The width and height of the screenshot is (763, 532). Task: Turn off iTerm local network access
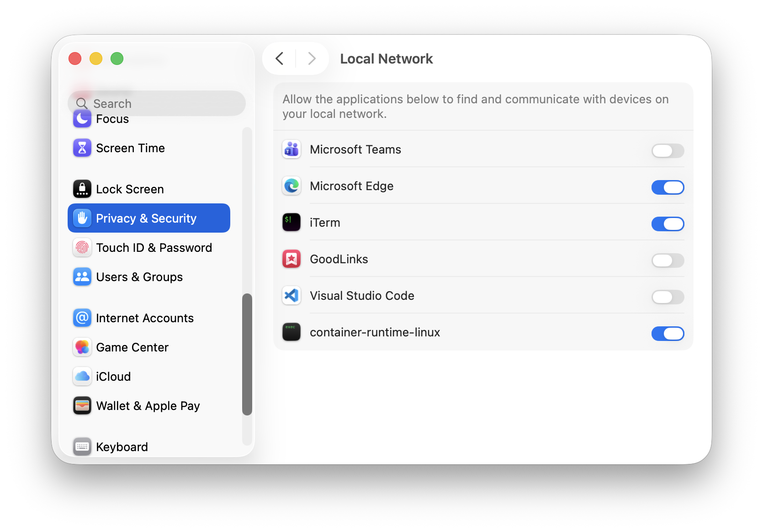tap(668, 224)
